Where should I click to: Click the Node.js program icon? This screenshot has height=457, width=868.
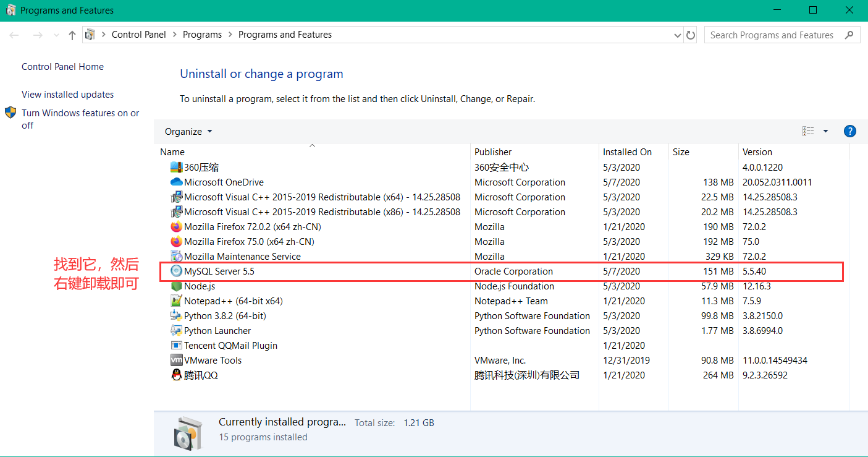point(176,286)
